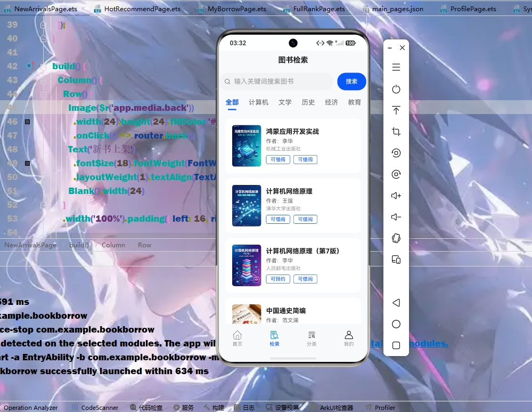Click the override marker on line 42
Screen dimensions: 532x412
pyautogui.click(x=30, y=66)
